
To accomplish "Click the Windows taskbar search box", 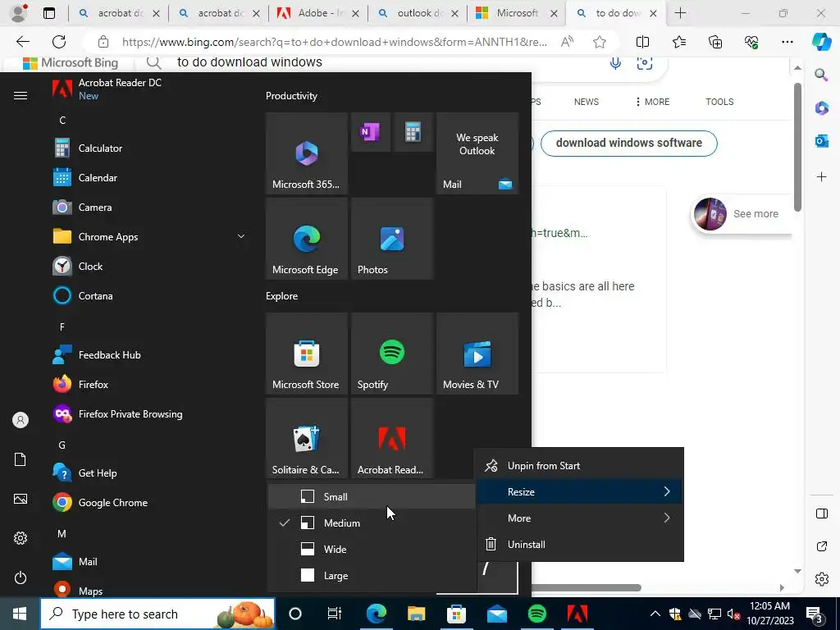I will coord(157,614).
